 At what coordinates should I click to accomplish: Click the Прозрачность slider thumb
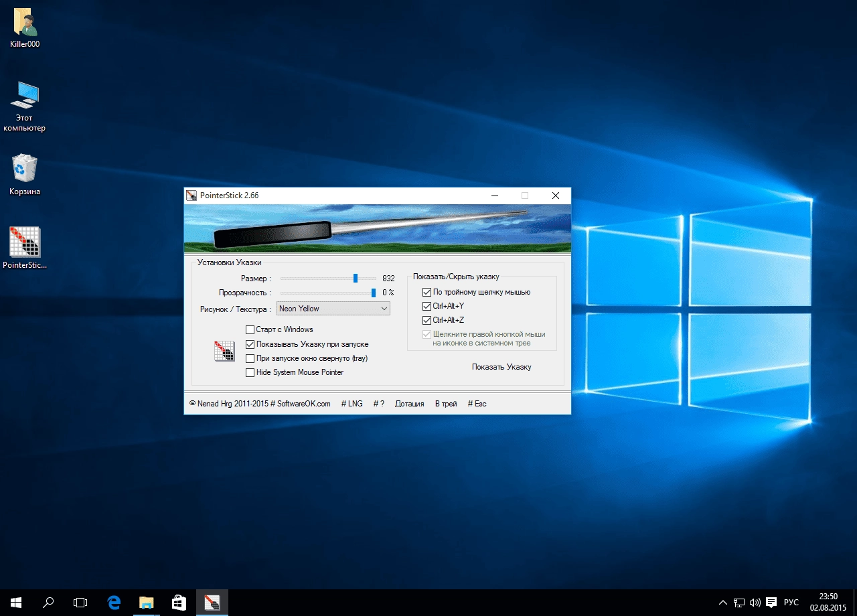pyautogui.click(x=374, y=293)
